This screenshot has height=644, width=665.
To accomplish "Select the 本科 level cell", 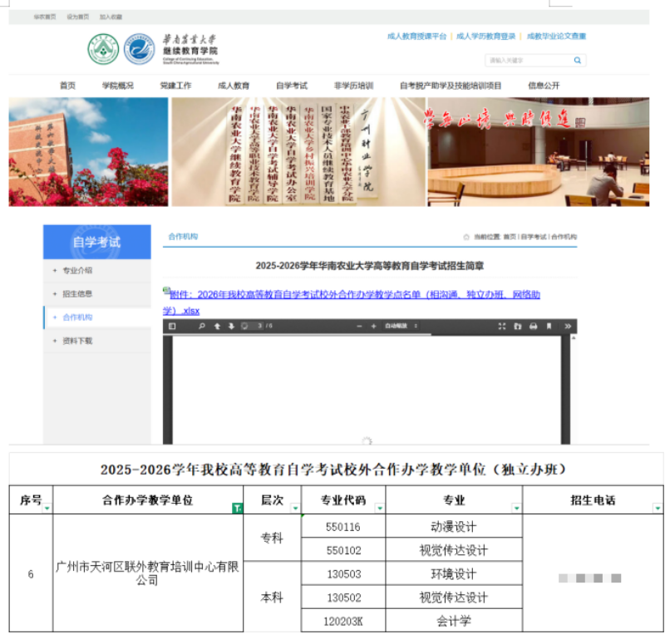I will 272,597.
